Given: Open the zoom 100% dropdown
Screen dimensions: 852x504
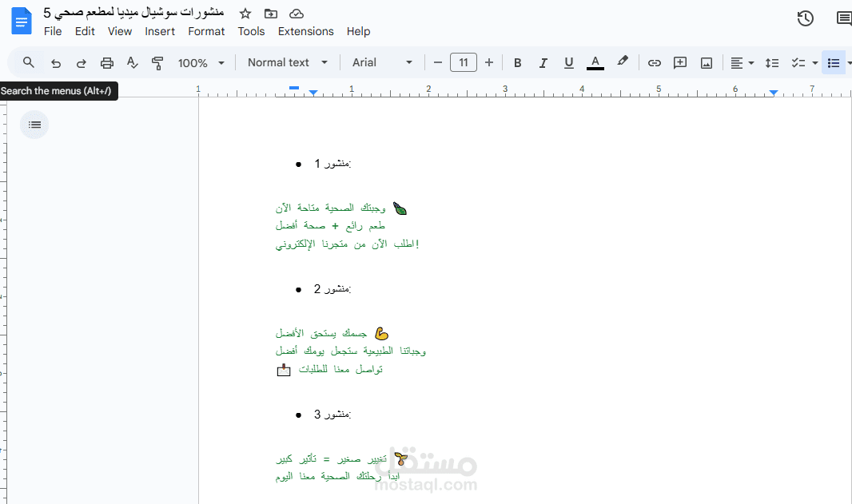Looking at the screenshot, I should [201, 63].
